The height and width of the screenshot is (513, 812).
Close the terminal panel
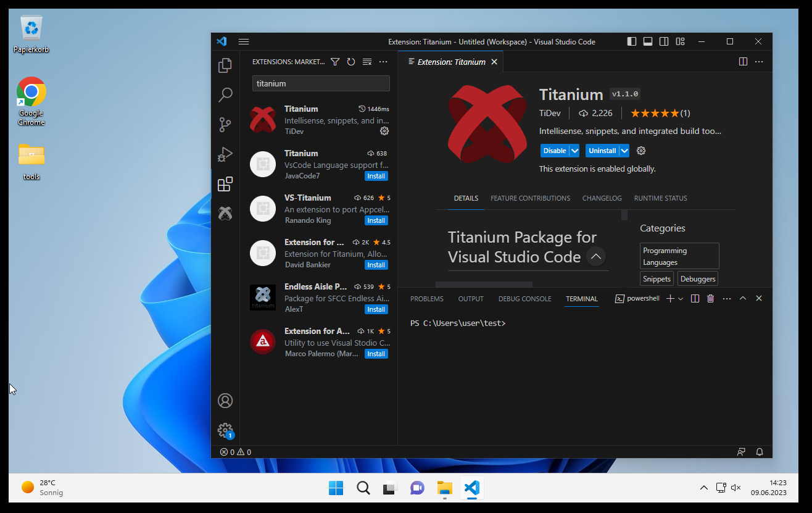click(759, 298)
